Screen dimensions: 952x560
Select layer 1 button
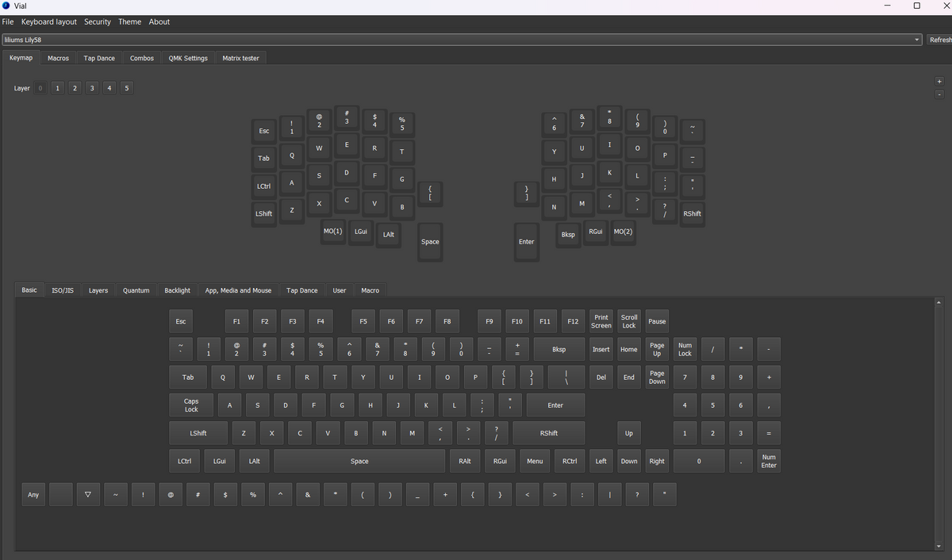click(x=58, y=88)
